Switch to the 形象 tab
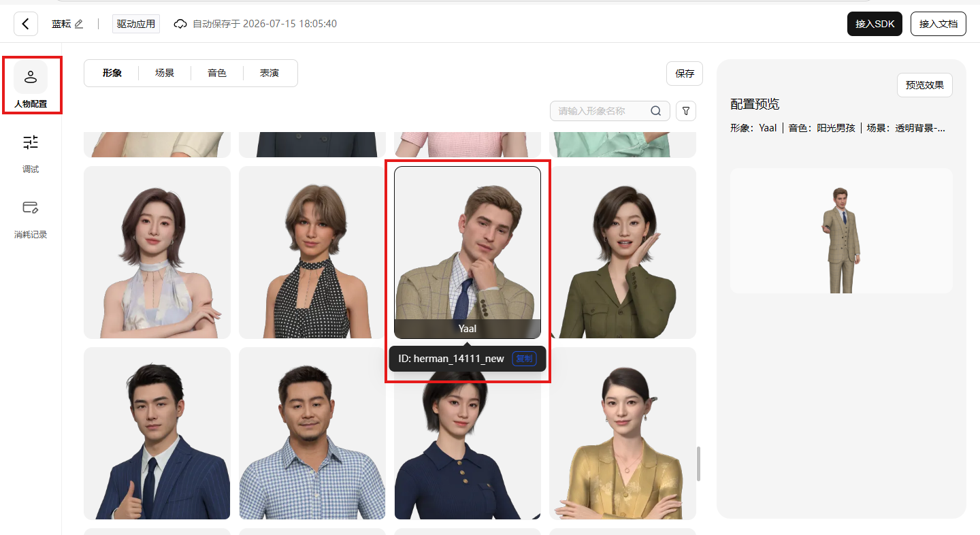This screenshot has height=535, width=980. (112, 73)
